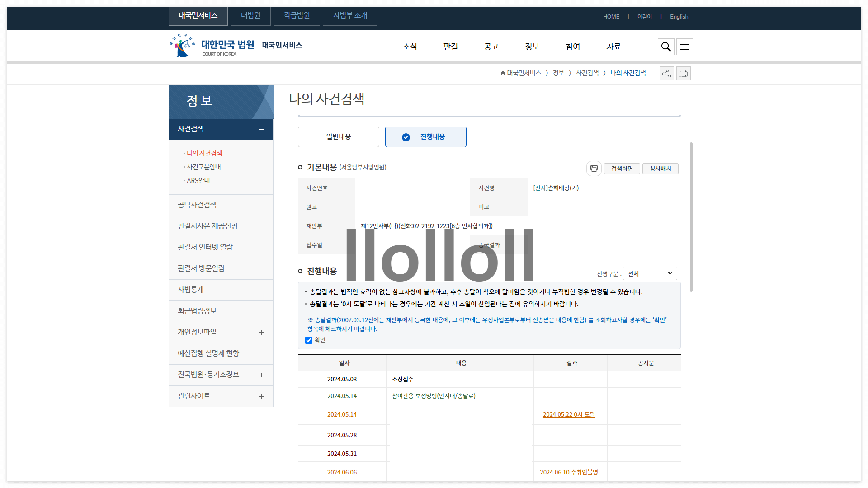The height and width of the screenshot is (488, 868).
Task: Click the home icon in breadcrumb
Action: tap(503, 73)
